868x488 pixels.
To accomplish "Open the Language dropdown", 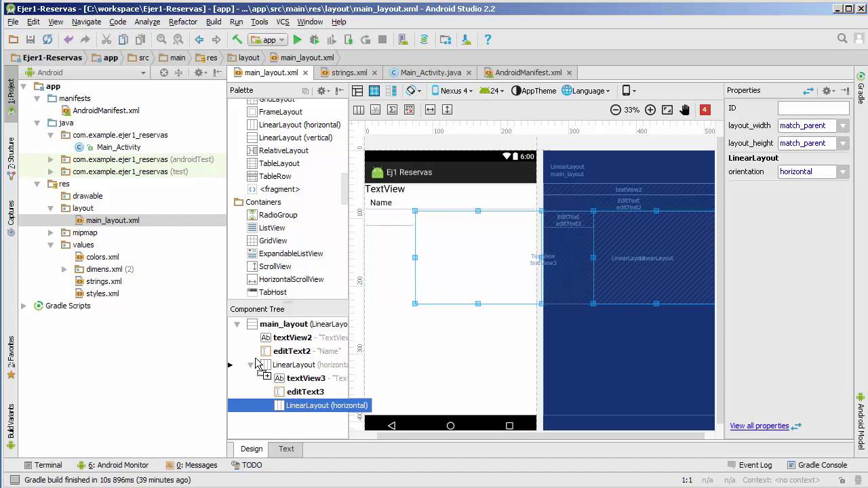I will click(x=586, y=91).
